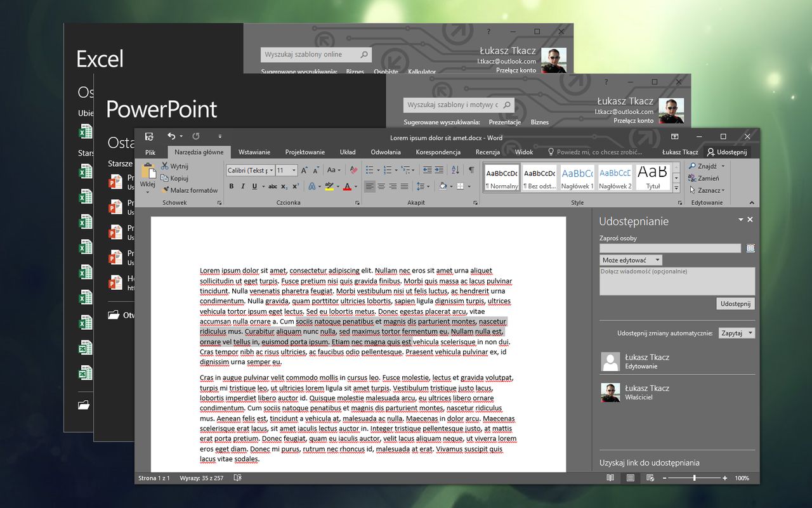Decrease paragraph indent
The width and height of the screenshot is (812, 508).
(428, 170)
